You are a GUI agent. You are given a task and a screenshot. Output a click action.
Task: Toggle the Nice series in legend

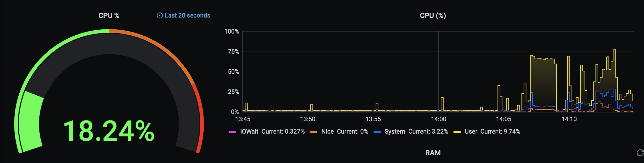327,132
